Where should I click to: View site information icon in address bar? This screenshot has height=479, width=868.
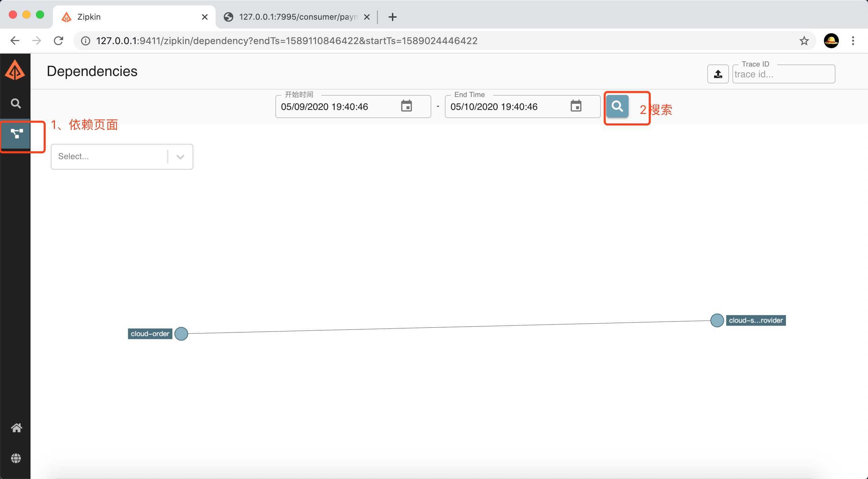[x=85, y=41]
